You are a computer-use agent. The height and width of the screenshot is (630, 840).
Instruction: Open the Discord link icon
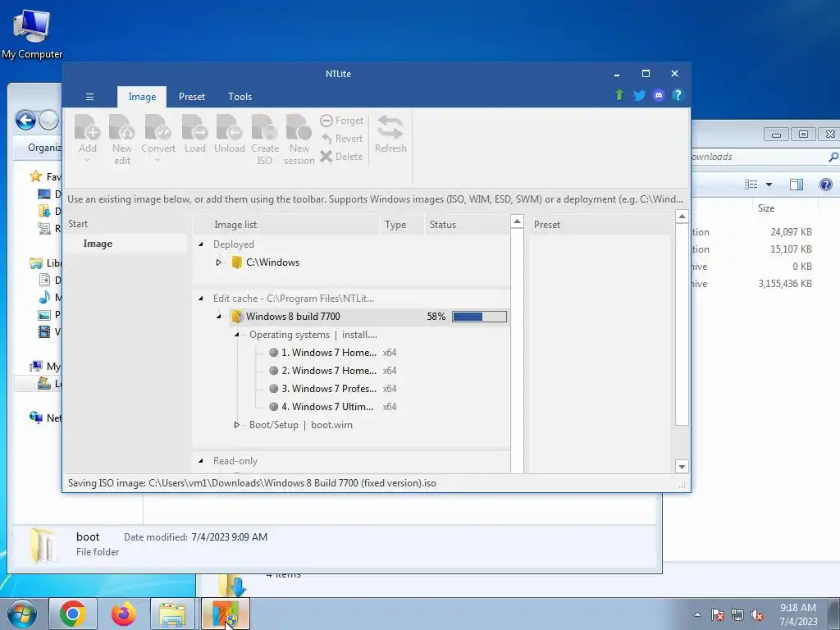tap(659, 95)
